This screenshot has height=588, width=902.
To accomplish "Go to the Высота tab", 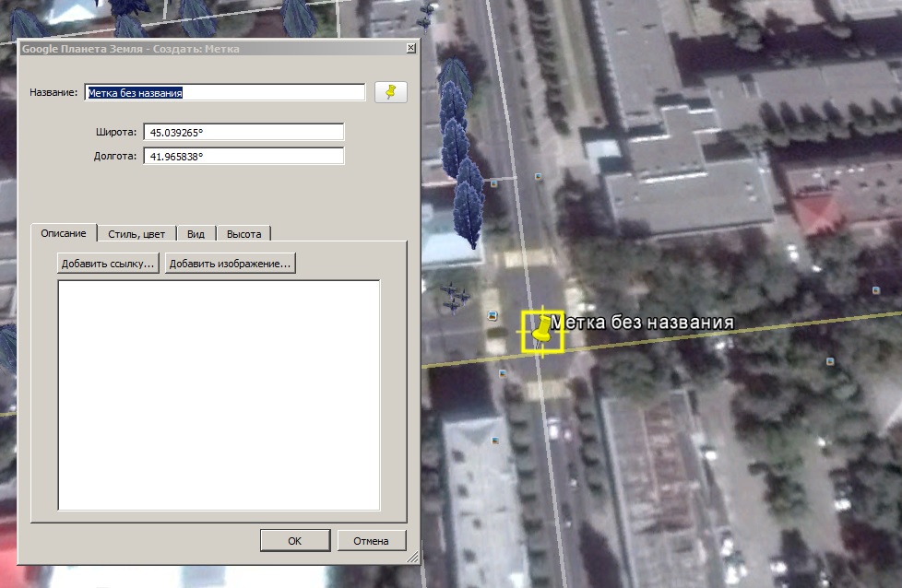I will (x=244, y=234).
